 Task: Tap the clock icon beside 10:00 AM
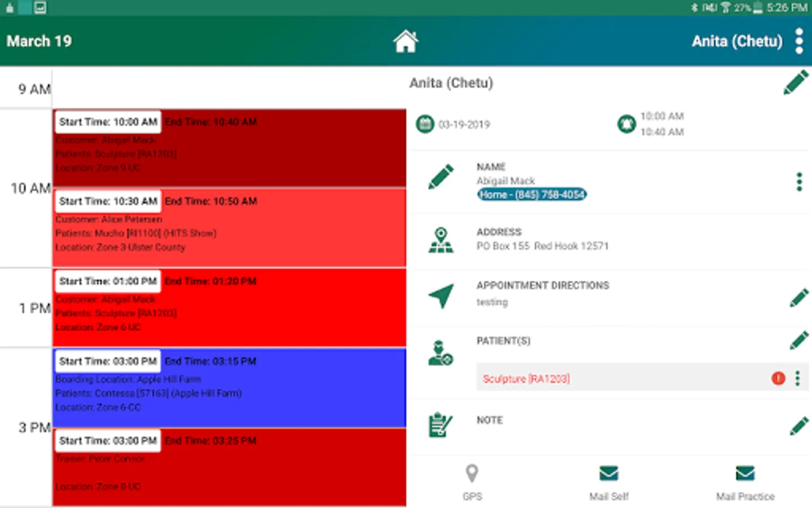[x=626, y=124]
